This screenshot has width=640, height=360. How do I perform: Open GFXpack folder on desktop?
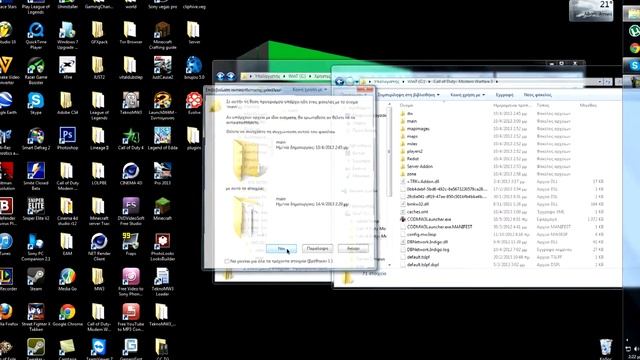point(99,33)
